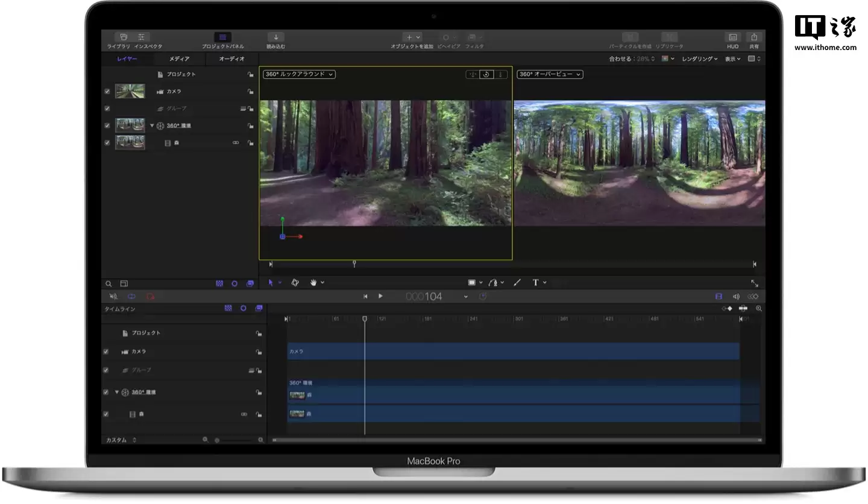Toggle visibility checkbox of the カメラ layer
The width and height of the screenshot is (868, 504).
click(x=107, y=91)
